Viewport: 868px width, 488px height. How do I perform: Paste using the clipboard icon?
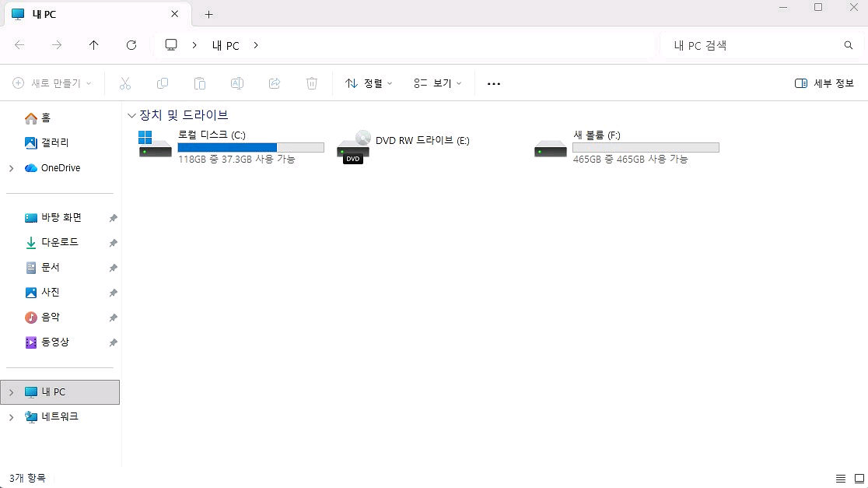pos(200,83)
